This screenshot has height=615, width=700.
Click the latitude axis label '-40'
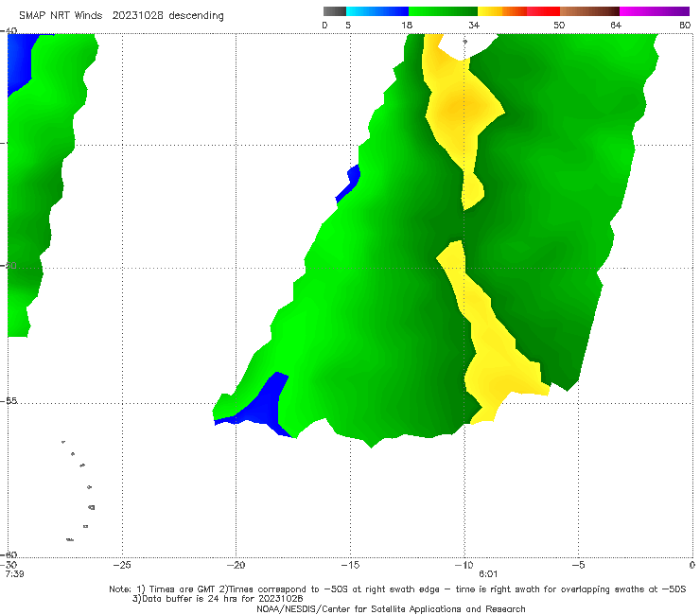pos(9,31)
